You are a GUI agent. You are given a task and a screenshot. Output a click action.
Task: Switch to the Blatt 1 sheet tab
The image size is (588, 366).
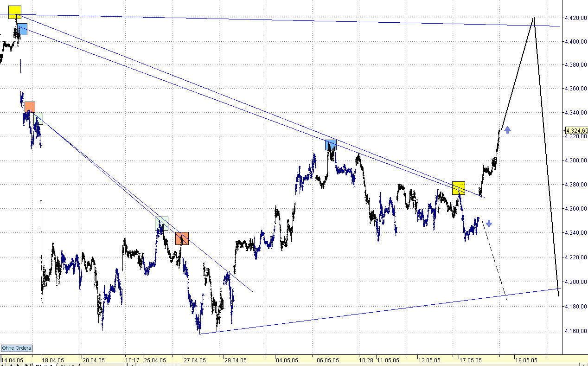point(44,365)
